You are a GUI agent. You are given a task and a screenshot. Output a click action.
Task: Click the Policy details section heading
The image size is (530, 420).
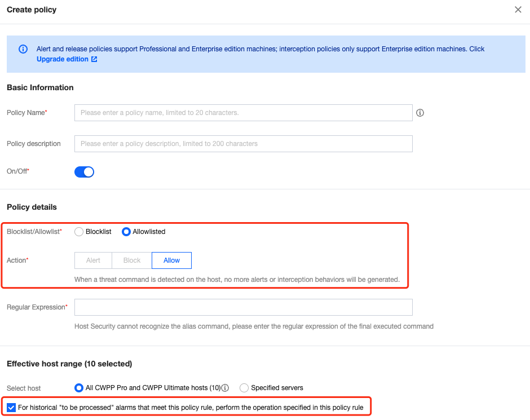pyautogui.click(x=32, y=207)
